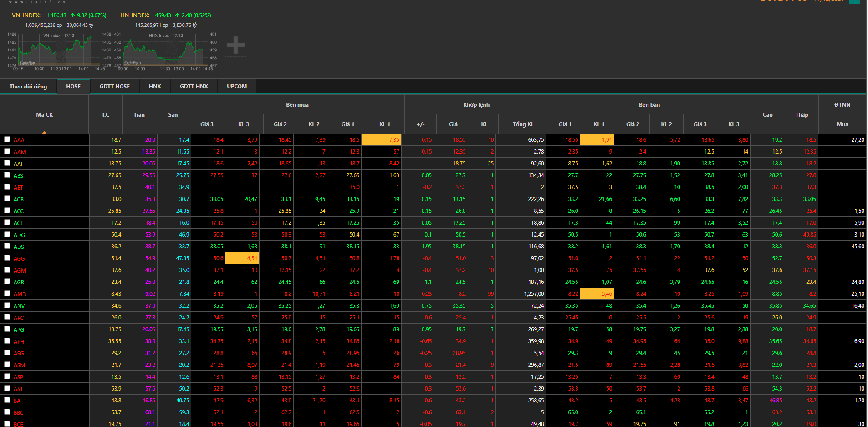Click HN-INDEX value 459.43
Viewport: 868px width, 427px height.
pos(163,15)
